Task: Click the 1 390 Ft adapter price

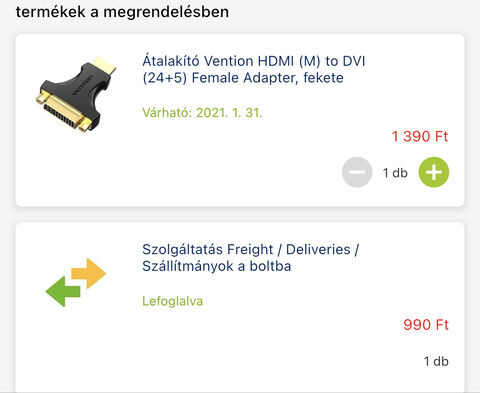Action: point(420,136)
